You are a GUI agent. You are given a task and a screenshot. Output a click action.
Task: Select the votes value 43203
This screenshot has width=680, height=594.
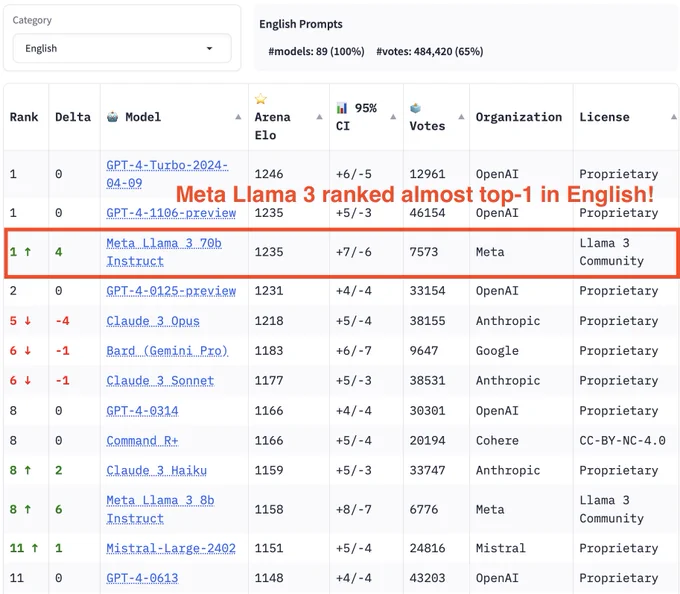click(427, 578)
